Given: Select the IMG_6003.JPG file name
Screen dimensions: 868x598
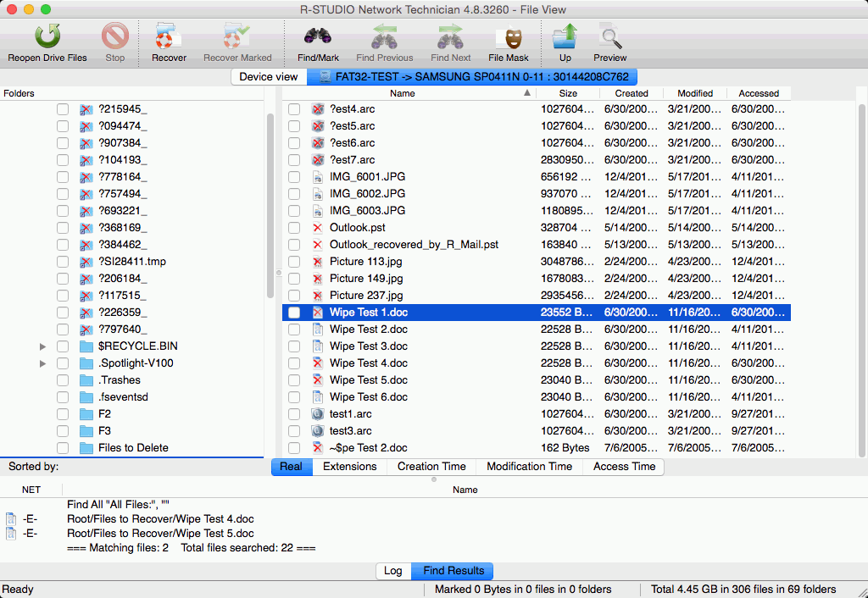Looking at the screenshot, I should [368, 211].
